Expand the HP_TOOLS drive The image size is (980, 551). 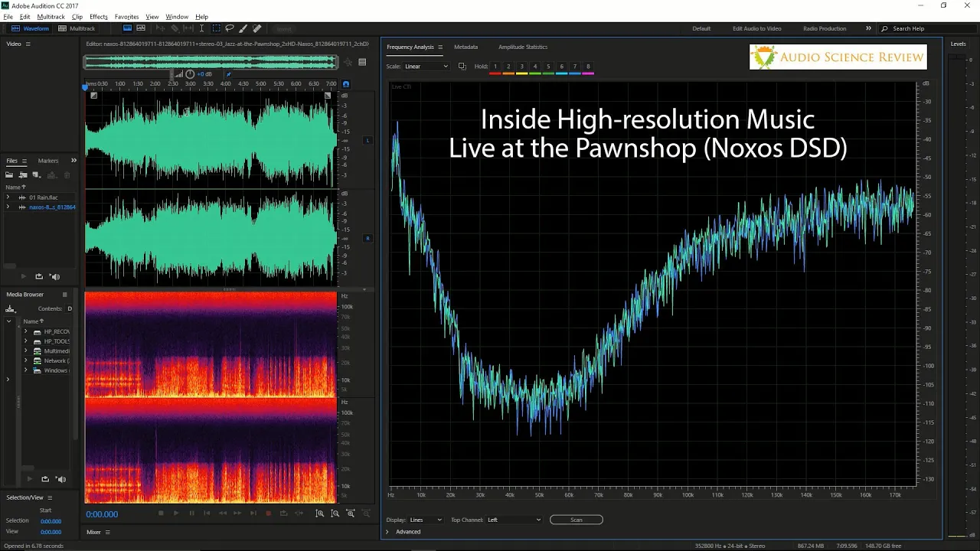point(26,341)
